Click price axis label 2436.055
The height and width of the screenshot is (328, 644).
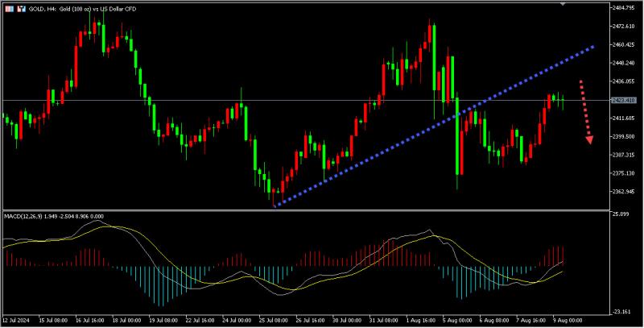coord(623,81)
